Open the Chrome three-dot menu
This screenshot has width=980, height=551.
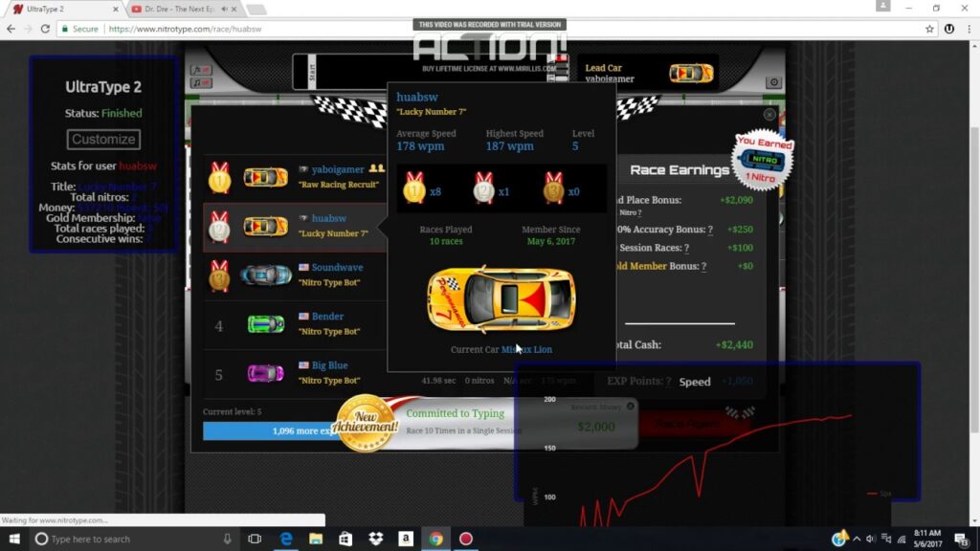click(969, 29)
